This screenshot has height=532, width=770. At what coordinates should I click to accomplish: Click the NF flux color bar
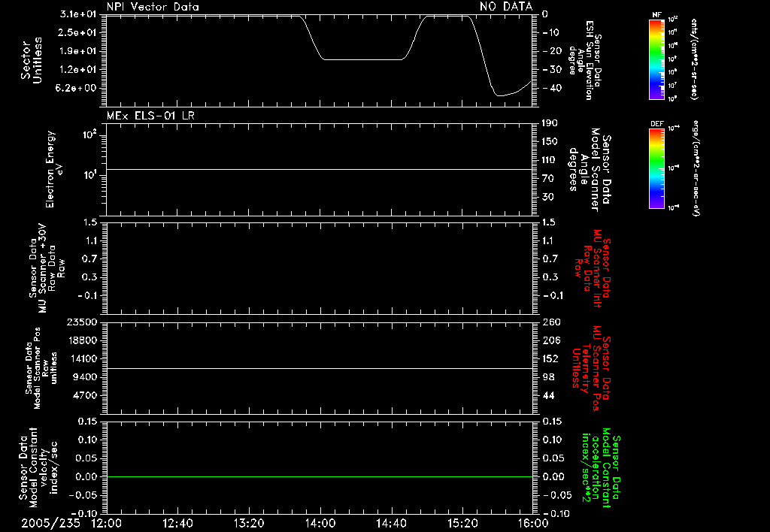tap(656, 59)
